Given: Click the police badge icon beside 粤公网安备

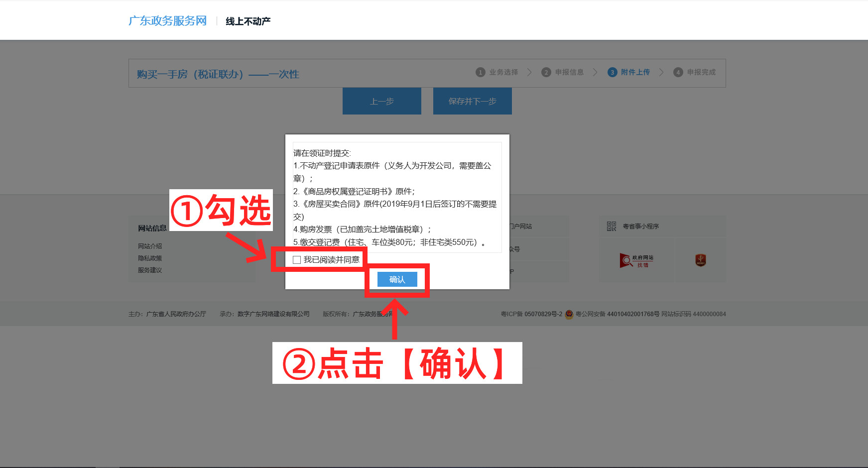Looking at the screenshot, I should point(569,314).
